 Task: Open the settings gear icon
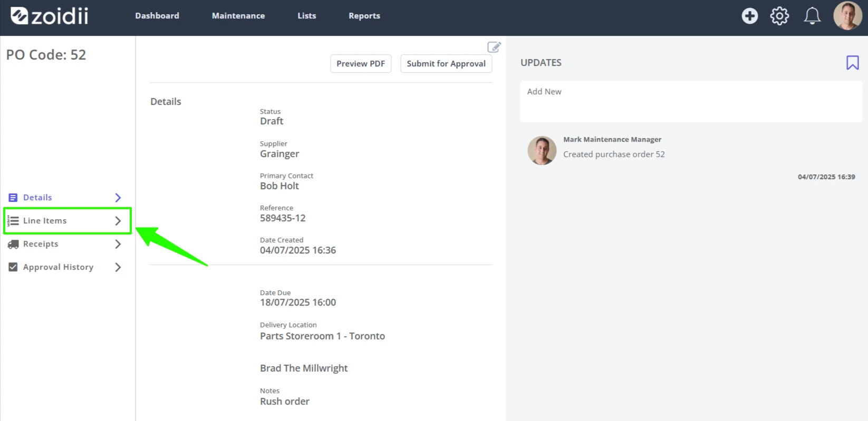pyautogui.click(x=779, y=16)
